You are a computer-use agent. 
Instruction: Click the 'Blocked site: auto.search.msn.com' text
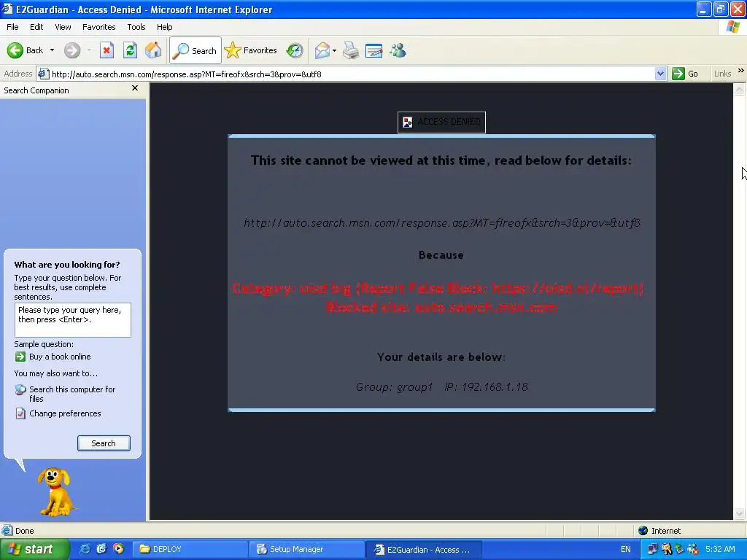click(x=441, y=308)
